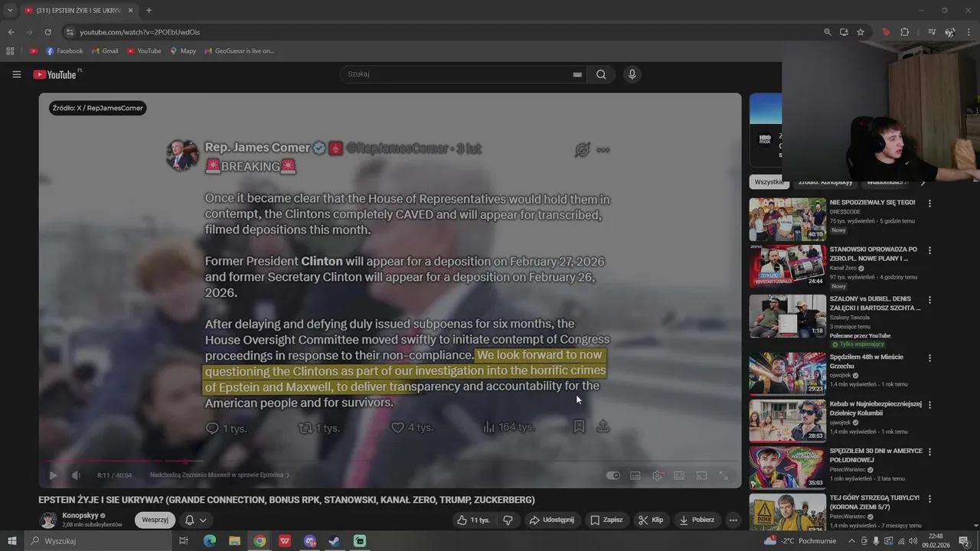
Task: Download video with Pobierz button
Action: point(697,520)
